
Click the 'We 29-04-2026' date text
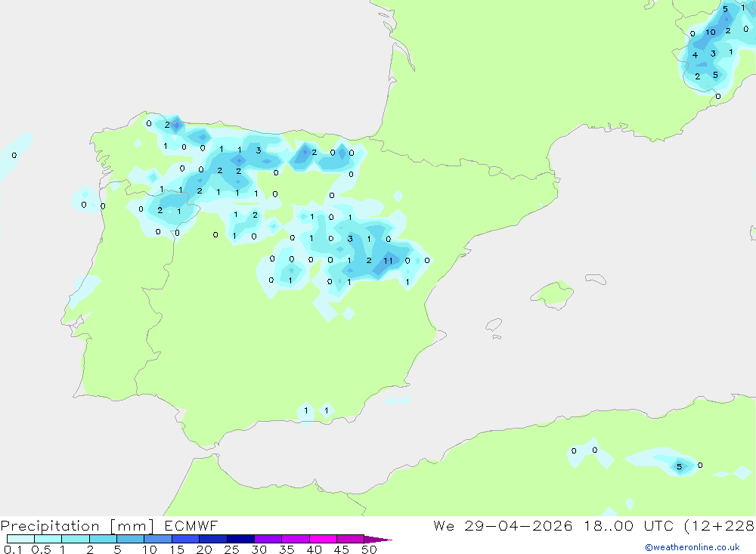[x=503, y=525]
